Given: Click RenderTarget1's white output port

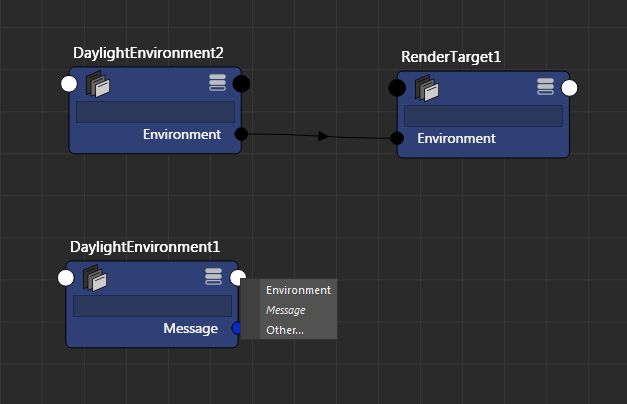Looking at the screenshot, I should click(569, 88).
